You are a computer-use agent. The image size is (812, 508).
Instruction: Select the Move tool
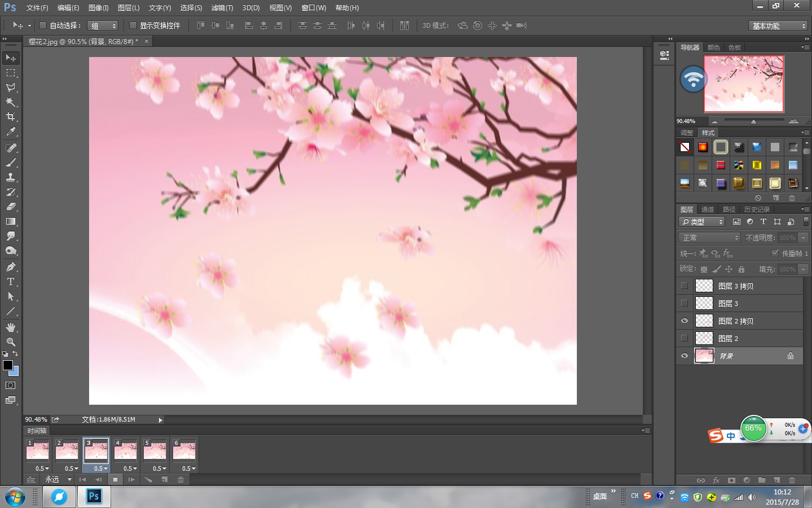point(11,58)
